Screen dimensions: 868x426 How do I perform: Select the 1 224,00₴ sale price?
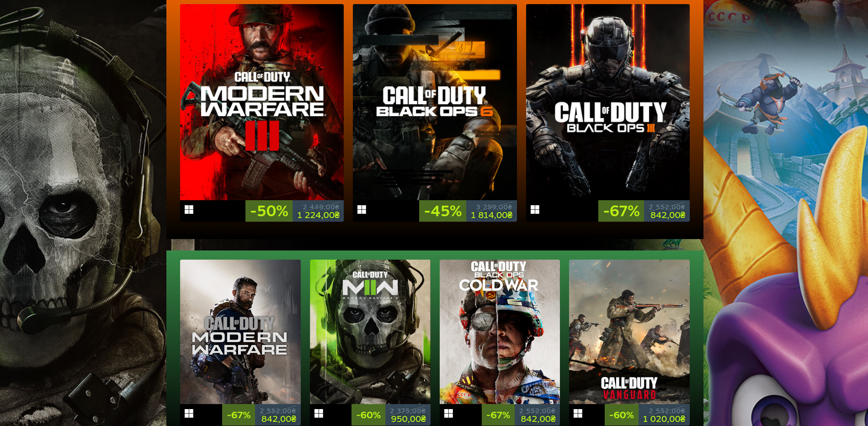(x=319, y=215)
